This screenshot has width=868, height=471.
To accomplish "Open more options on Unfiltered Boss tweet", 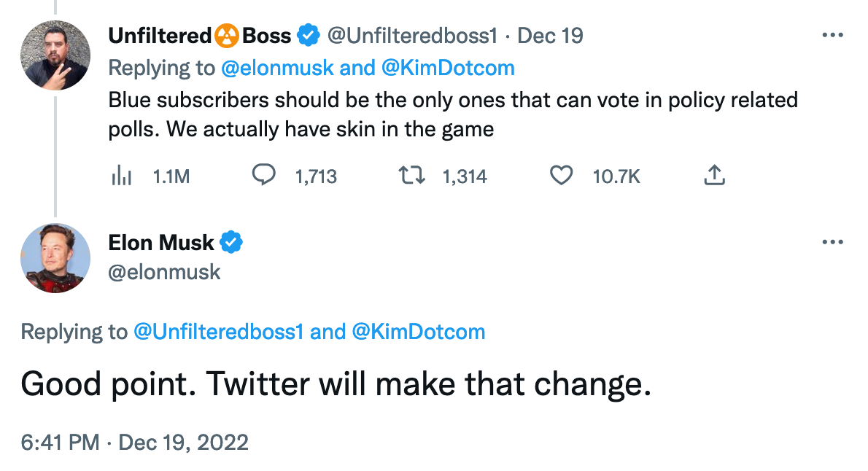I will [832, 35].
